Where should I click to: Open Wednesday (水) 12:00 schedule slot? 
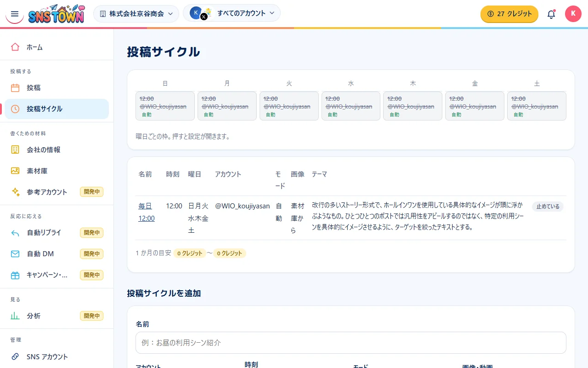coord(351,106)
